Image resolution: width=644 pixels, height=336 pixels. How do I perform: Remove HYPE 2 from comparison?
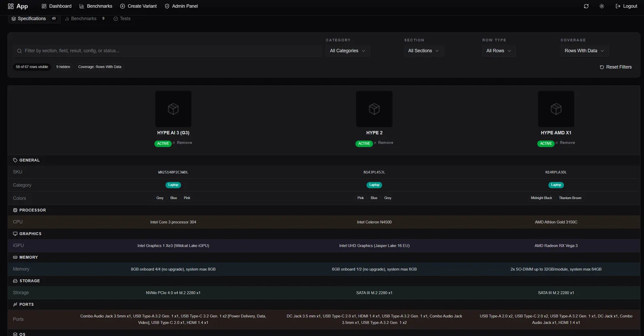point(384,143)
